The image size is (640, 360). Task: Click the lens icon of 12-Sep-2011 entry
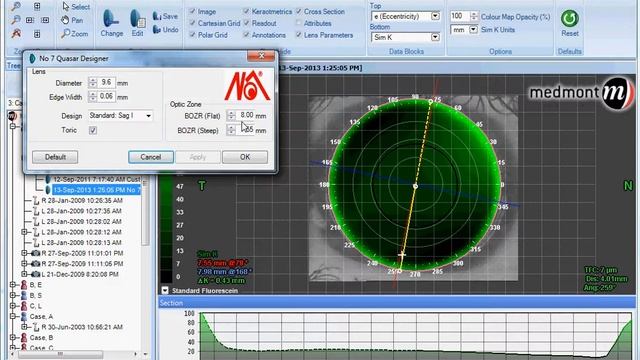coord(48,179)
